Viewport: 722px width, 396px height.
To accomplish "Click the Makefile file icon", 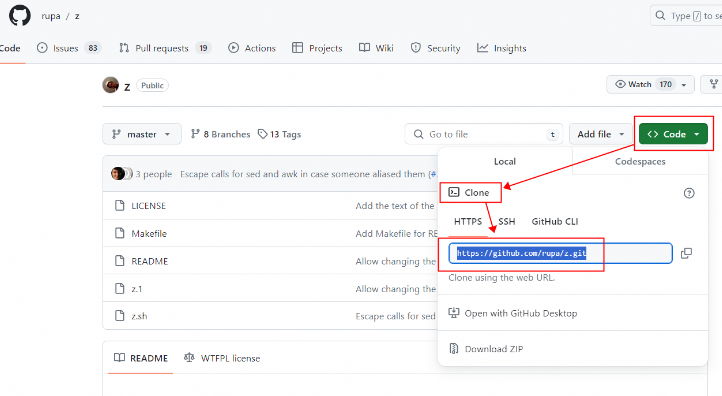I will point(120,233).
